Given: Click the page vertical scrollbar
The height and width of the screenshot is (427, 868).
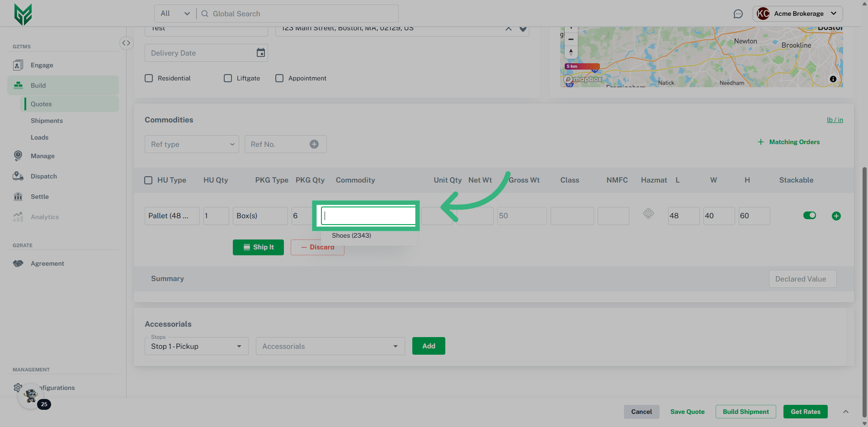Looking at the screenshot, I should pyautogui.click(x=864, y=271).
